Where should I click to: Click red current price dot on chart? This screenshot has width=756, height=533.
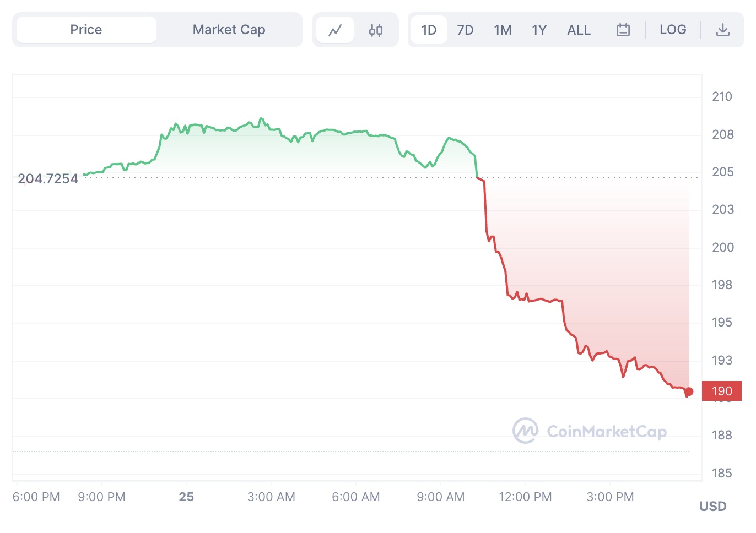pos(689,391)
